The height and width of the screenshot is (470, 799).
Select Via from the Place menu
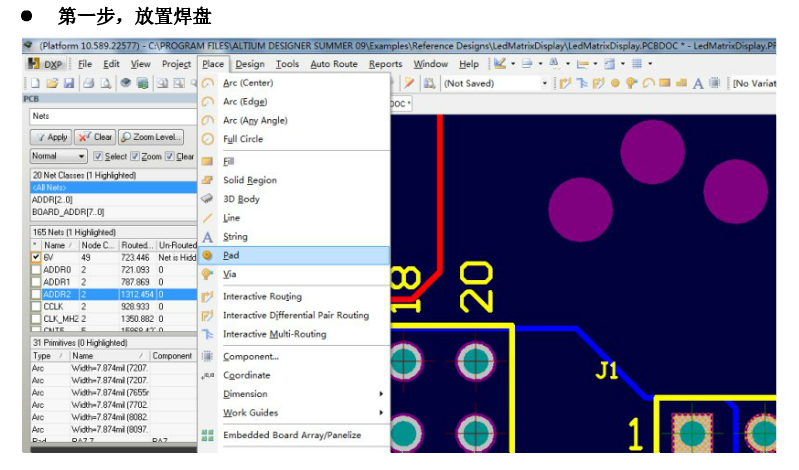pos(229,274)
